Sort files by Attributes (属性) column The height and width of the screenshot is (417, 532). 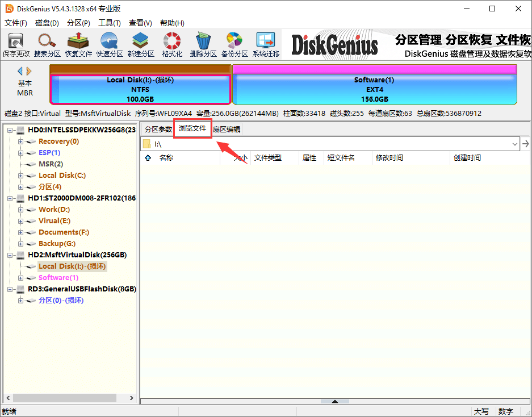[311, 158]
